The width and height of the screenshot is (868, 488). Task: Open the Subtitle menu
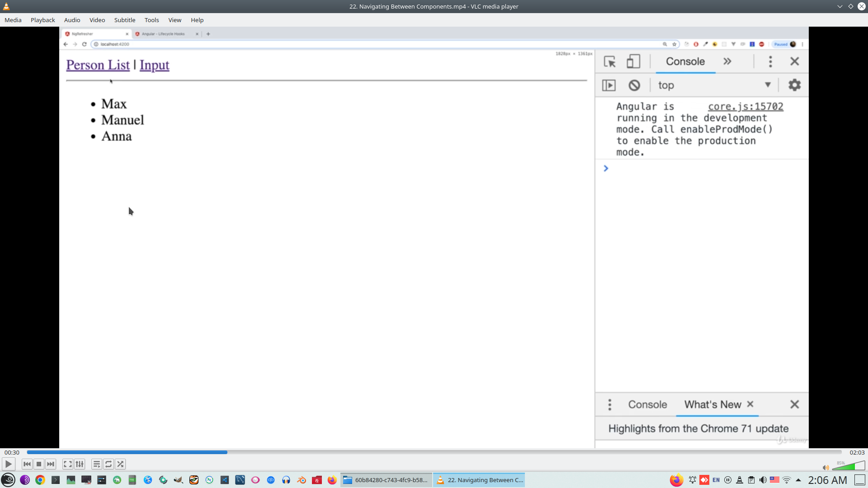pos(124,20)
